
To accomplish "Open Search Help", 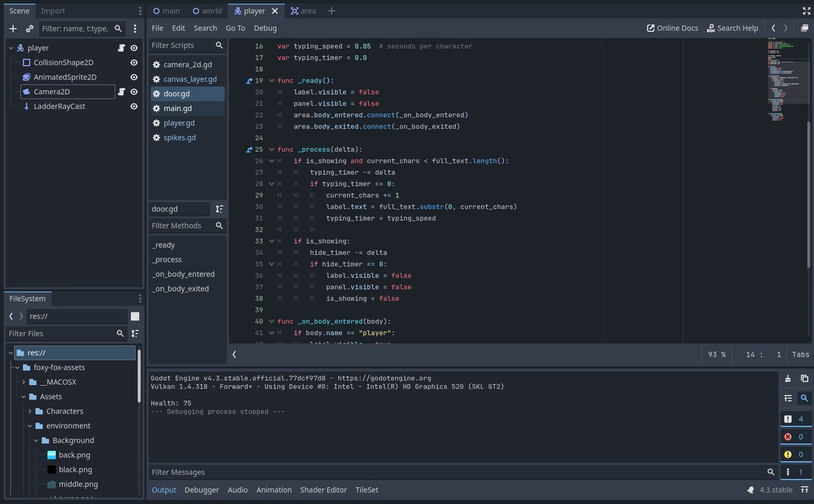I will pyautogui.click(x=733, y=28).
